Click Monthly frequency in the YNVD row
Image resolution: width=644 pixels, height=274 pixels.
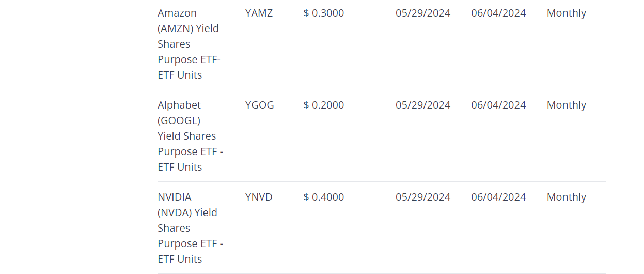[566, 197]
